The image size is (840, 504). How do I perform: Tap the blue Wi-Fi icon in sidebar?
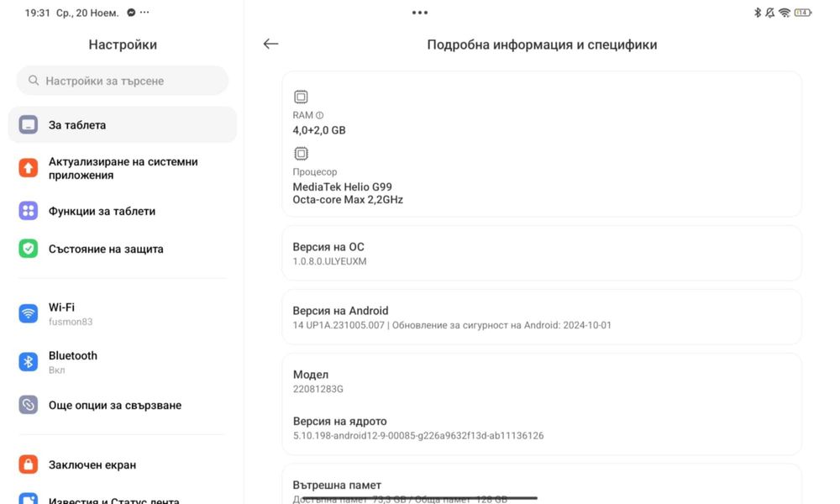point(29,314)
